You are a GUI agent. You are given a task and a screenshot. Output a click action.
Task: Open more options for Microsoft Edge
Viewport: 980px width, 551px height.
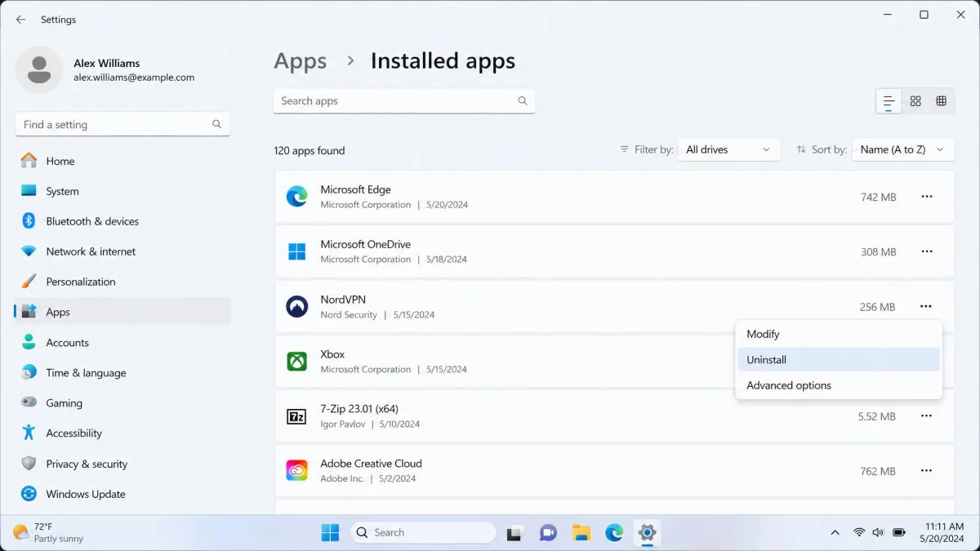click(926, 197)
